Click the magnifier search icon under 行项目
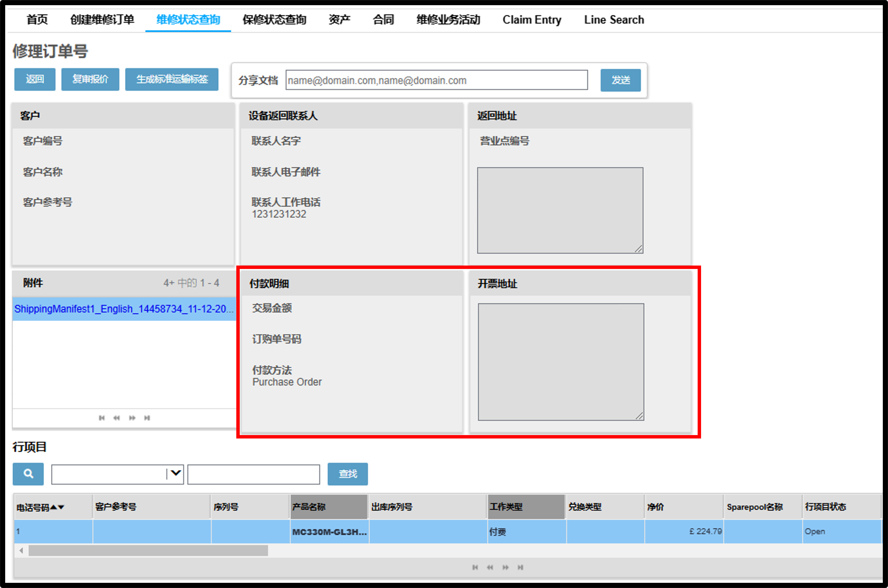Image resolution: width=888 pixels, height=588 pixels. coord(28,474)
